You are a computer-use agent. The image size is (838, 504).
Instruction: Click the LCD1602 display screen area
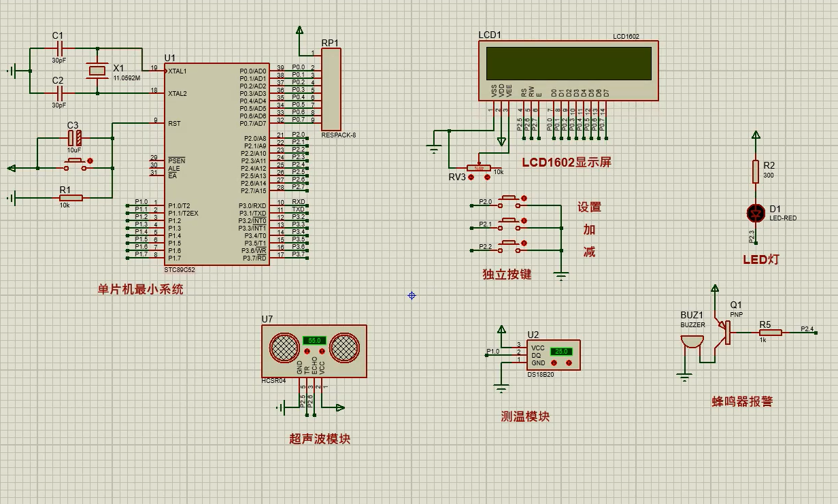(568, 63)
